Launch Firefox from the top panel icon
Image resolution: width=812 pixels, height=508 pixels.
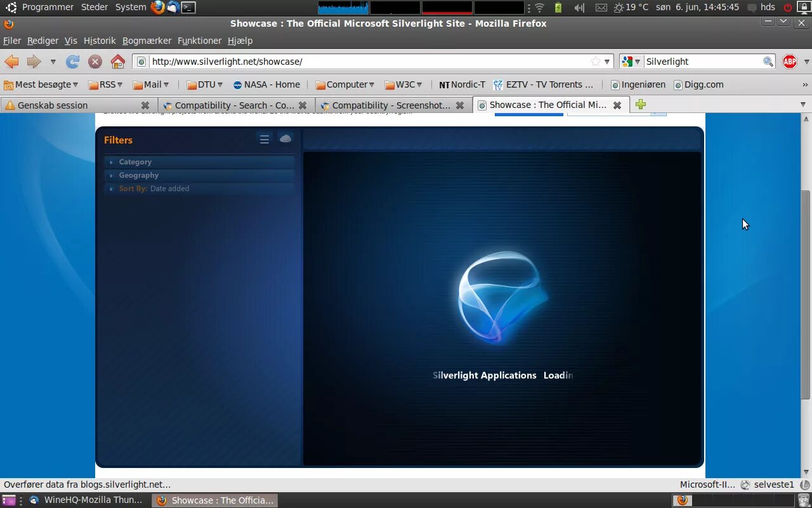click(x=157, y=7)
